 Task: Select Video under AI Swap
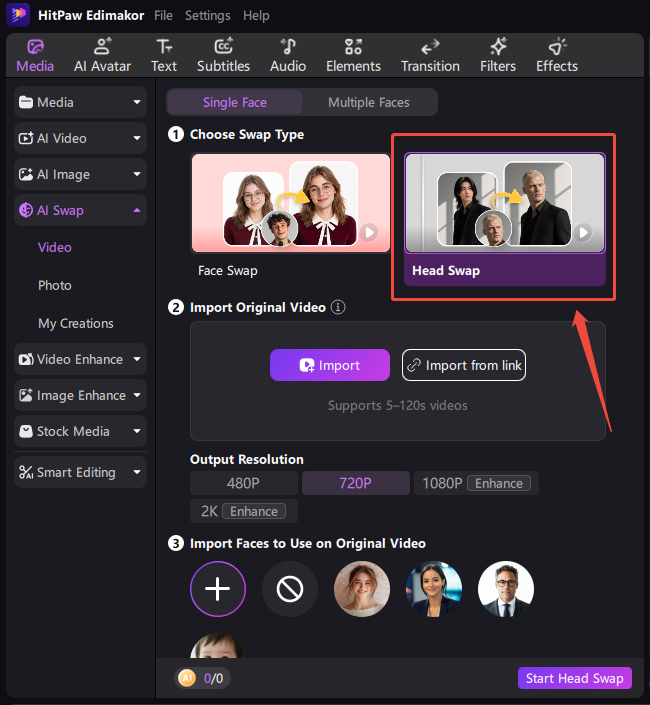55,247
